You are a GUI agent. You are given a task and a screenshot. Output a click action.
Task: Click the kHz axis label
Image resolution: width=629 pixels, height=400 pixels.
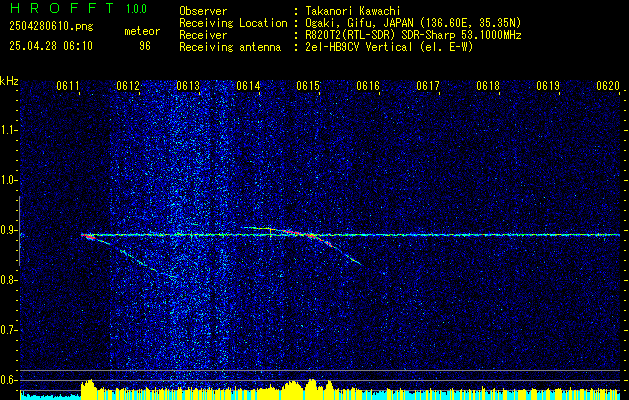point(9,81)
